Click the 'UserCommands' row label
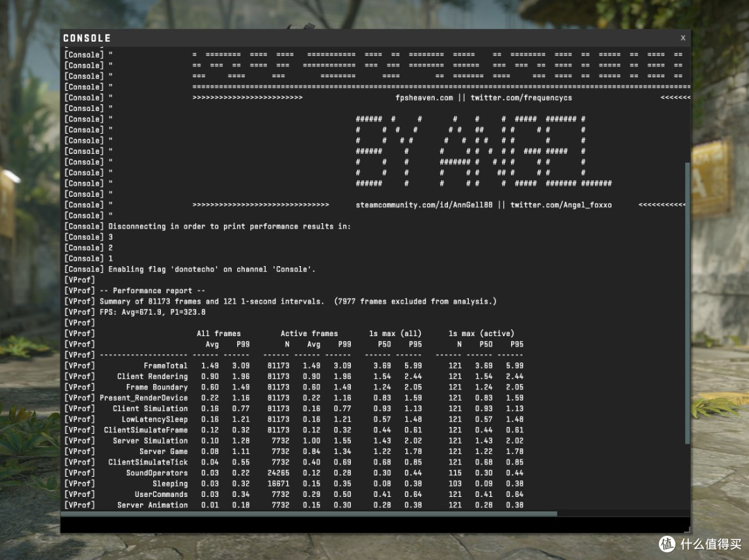 pos(161,495)
